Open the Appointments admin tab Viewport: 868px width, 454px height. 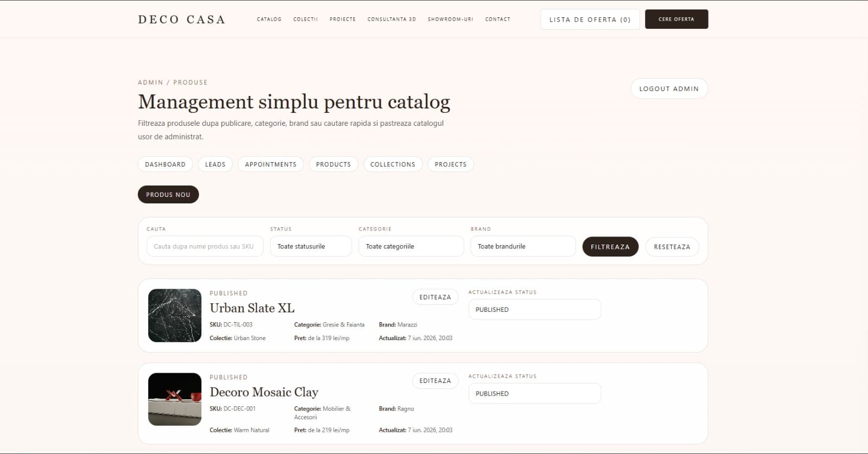[x=271, y=164]
